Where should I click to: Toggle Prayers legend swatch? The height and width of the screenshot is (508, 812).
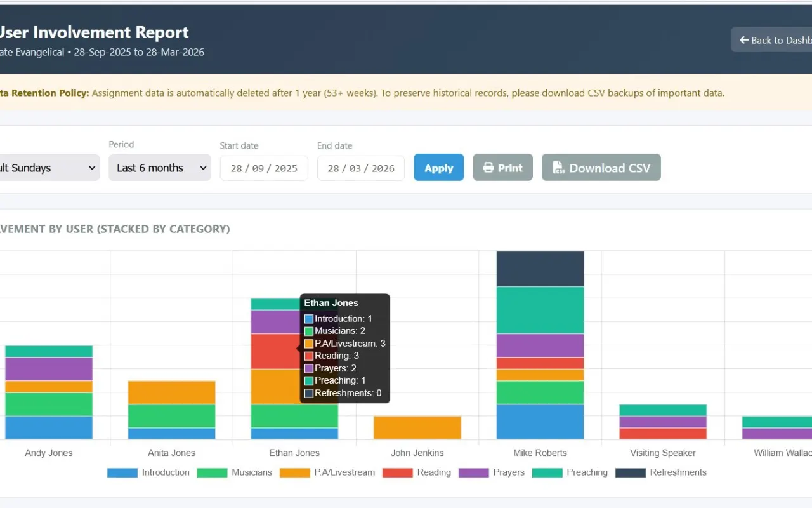474,472
